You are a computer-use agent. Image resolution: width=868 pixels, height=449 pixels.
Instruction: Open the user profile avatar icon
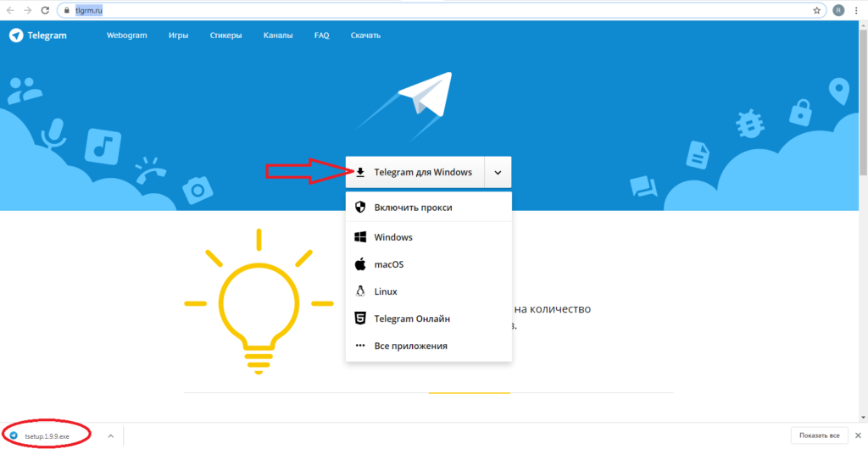pyautogui.click(x=838, y=10)
